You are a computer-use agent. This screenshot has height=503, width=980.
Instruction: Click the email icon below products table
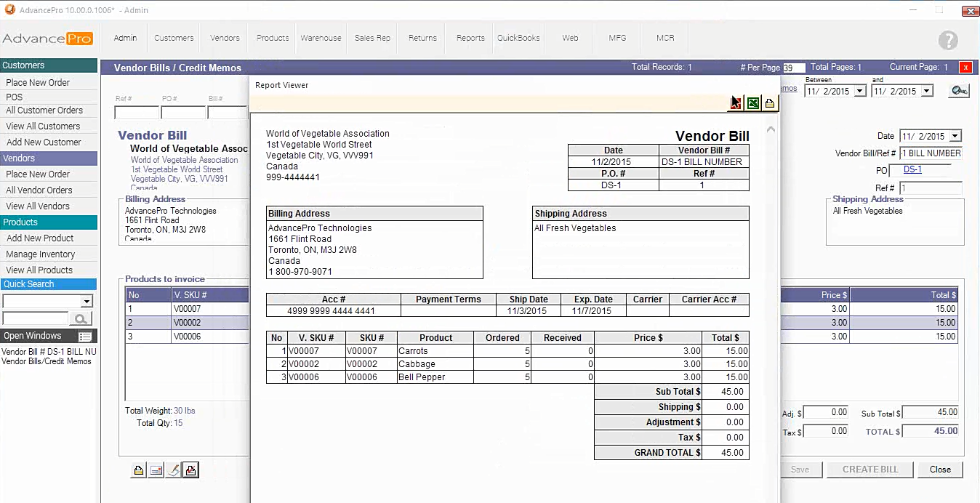pyautogui.click(x=156, y=470)
